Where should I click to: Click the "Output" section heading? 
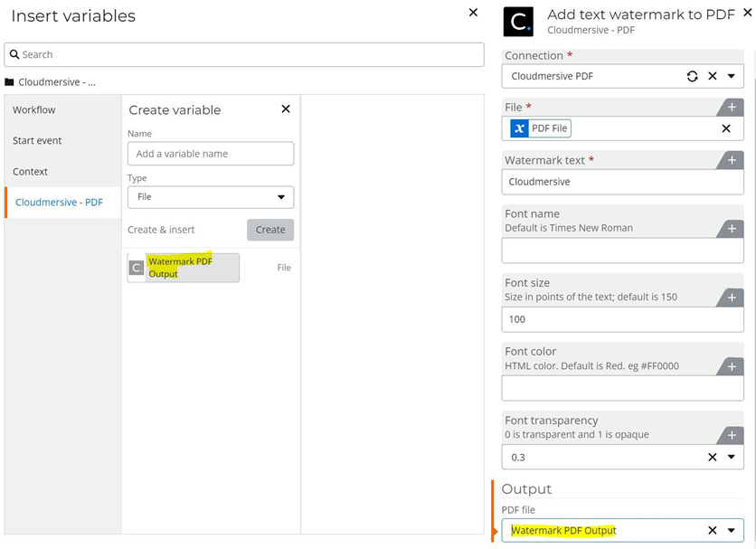click(526, 489)
